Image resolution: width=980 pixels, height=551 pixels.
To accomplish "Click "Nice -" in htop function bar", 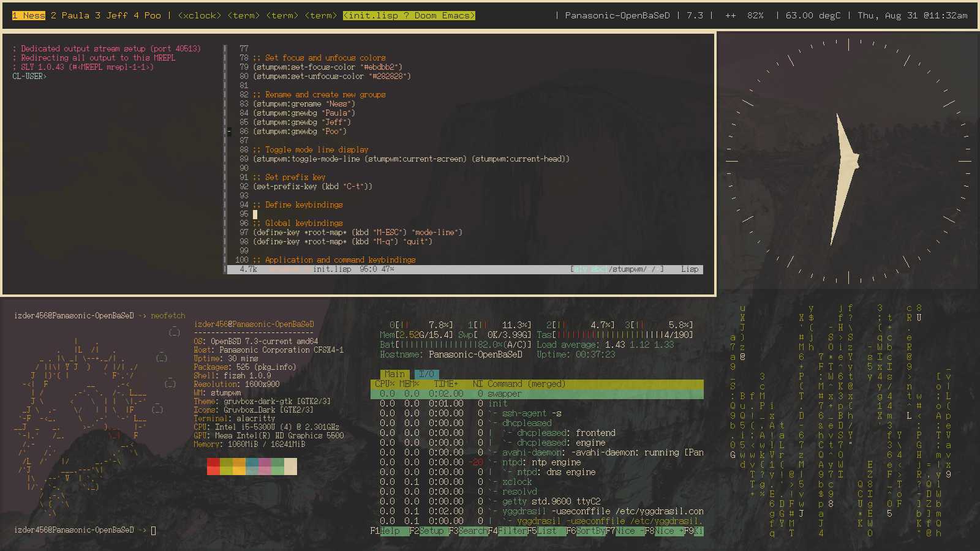I will [x=630, y=531].
